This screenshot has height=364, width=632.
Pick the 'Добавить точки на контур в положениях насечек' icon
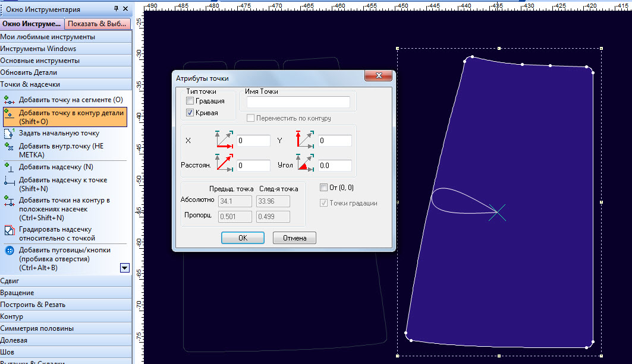click(9, 201)
